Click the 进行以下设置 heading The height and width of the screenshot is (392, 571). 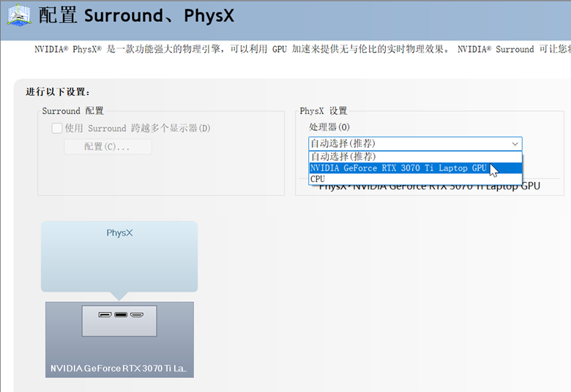pyautogui.click(x=58, y=91)
